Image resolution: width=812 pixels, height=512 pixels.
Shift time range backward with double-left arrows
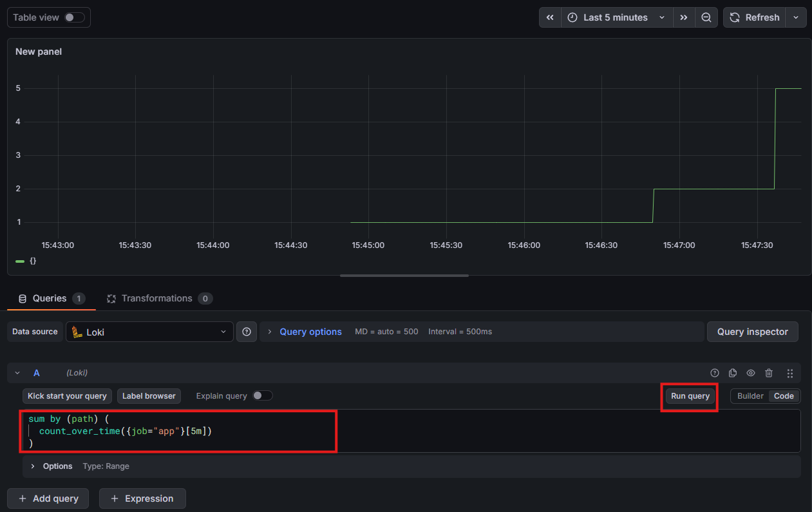tap(550, 17)
